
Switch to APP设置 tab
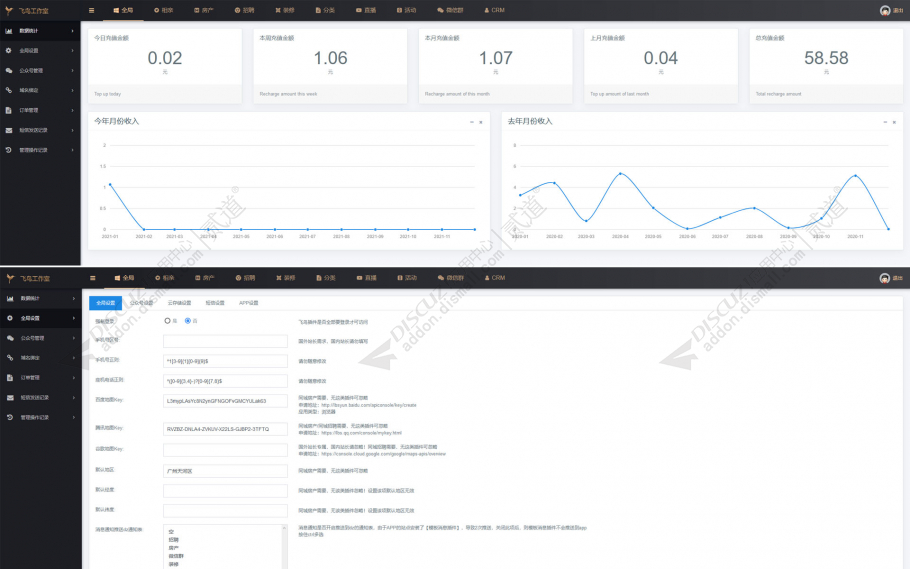click(248, 303)
